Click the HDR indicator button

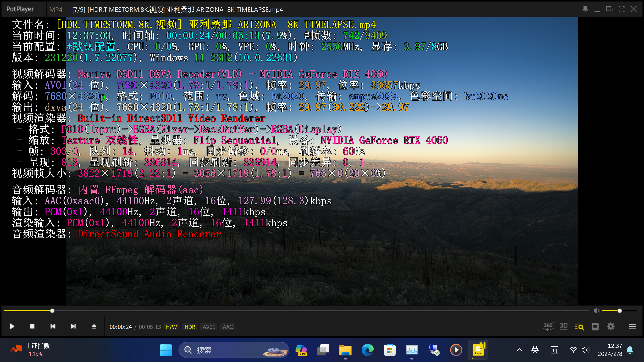[190, 327]
